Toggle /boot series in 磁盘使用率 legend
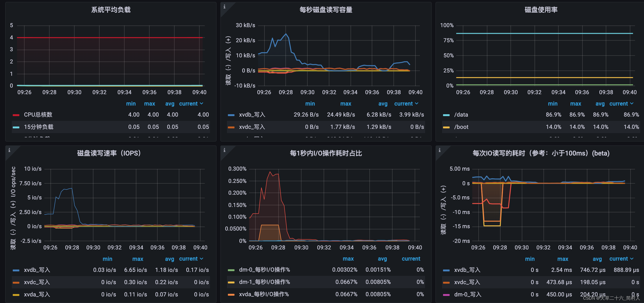This screenshot has height=303, width=644. 461,127
